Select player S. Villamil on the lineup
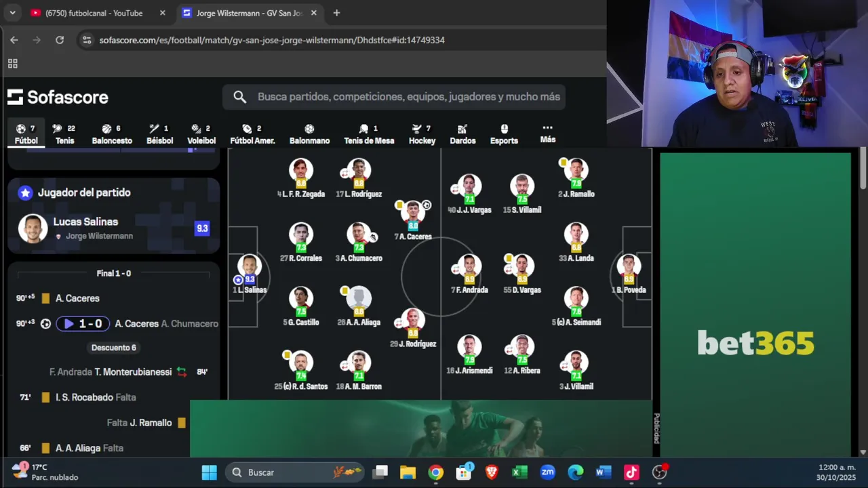The width and height of the screenshot is (868, 488). pyautogui.click(x=521, y=194)
